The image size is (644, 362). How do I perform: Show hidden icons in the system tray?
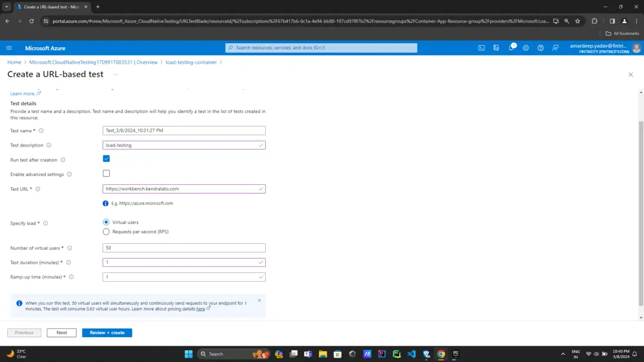(562, 353)
